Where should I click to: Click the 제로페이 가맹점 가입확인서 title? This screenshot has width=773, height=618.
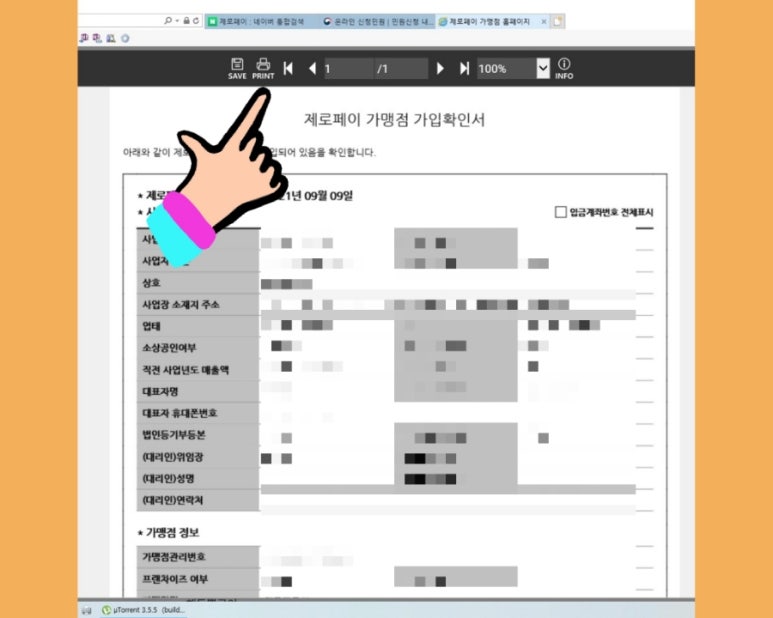(394, 120)
